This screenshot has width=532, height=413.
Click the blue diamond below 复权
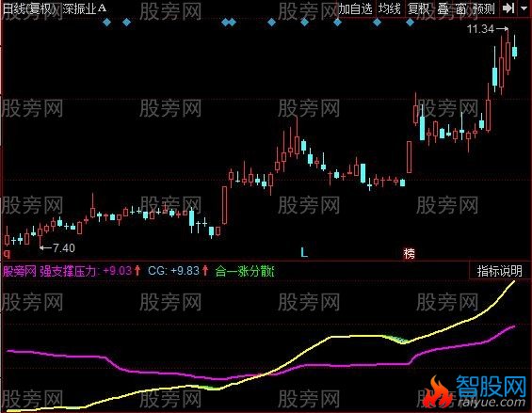click(x=410, y=23)
